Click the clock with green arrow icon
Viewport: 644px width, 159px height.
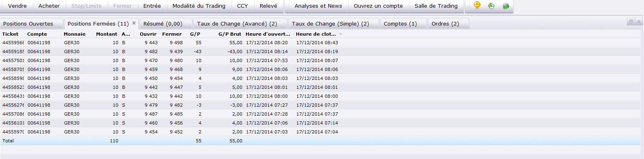pos(491,6)
